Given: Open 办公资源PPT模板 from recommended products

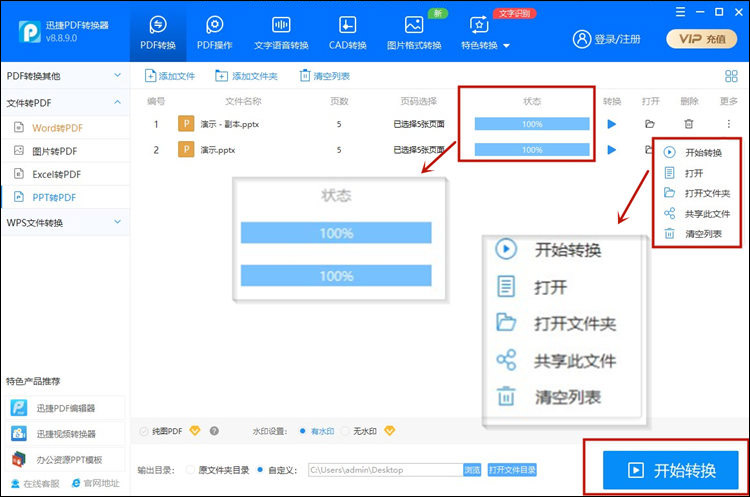Looking at the screenshot, I should point(66,460).
